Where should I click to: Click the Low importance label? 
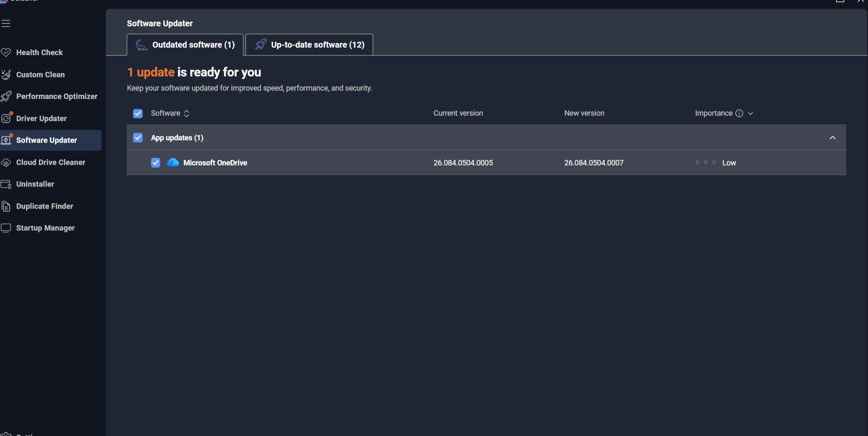[729, 163]
